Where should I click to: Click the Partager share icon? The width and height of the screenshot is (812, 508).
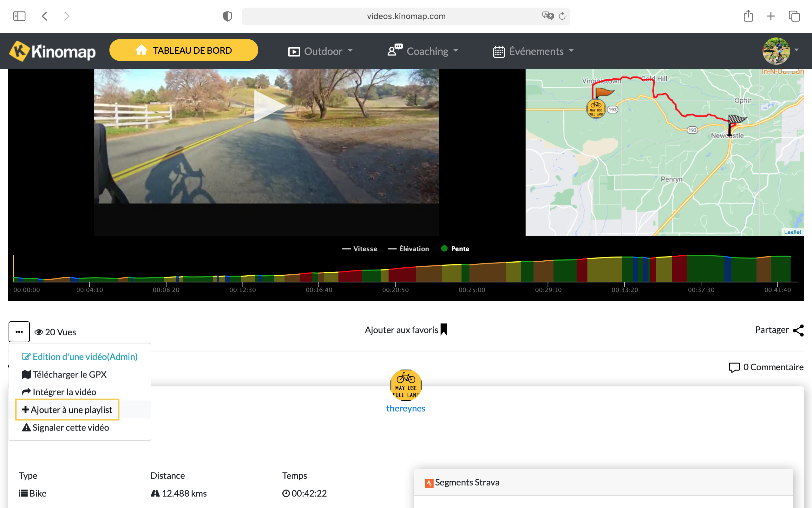tap(798, 330)
